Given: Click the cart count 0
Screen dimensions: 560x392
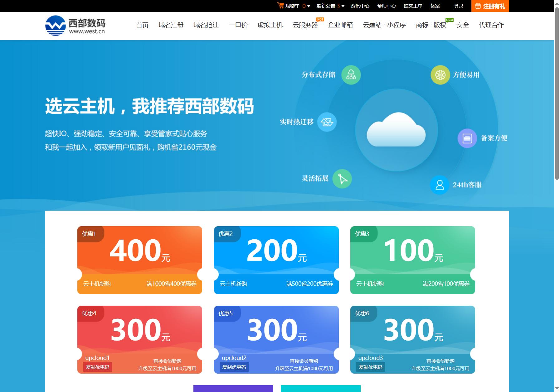Looking at the screenshot, I should [x=304, y=6].
